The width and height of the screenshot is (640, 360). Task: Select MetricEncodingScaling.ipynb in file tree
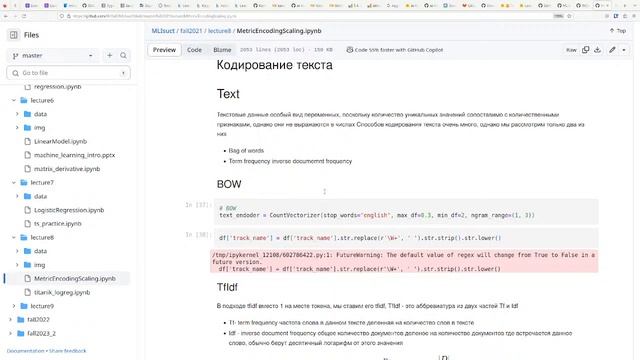75,279
